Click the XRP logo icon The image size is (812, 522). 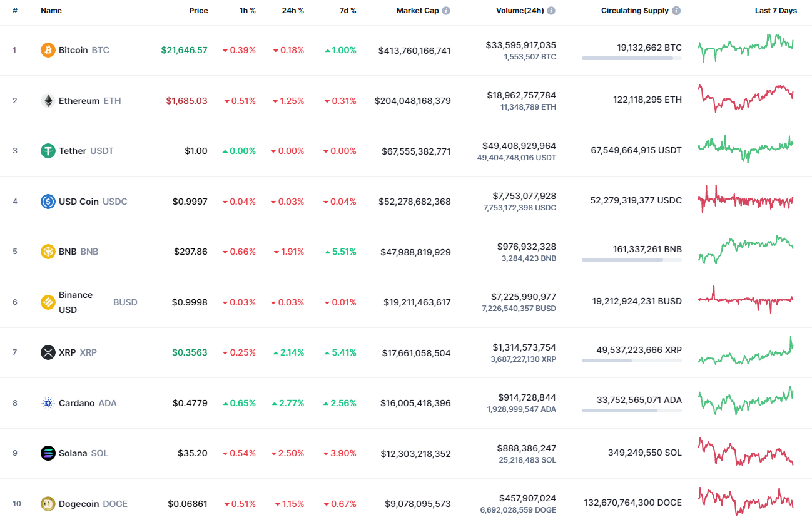(48, 352)
